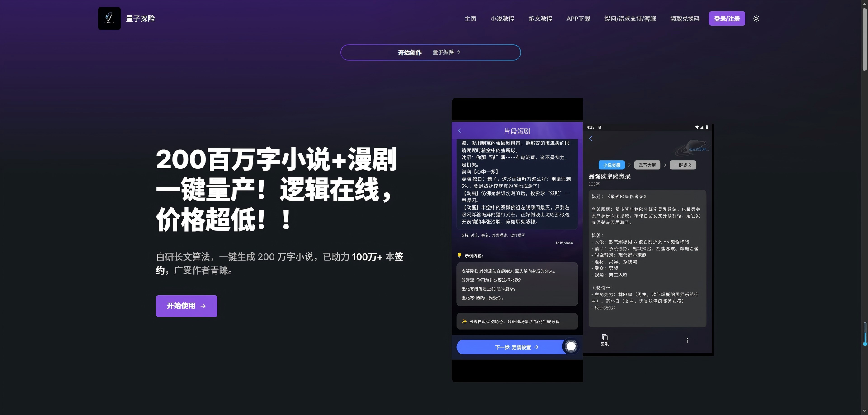Image resolution: width=868 pixels, height=415 pixels.
Task: Click the scrollbar down arrow
Action: coord(864,411)
